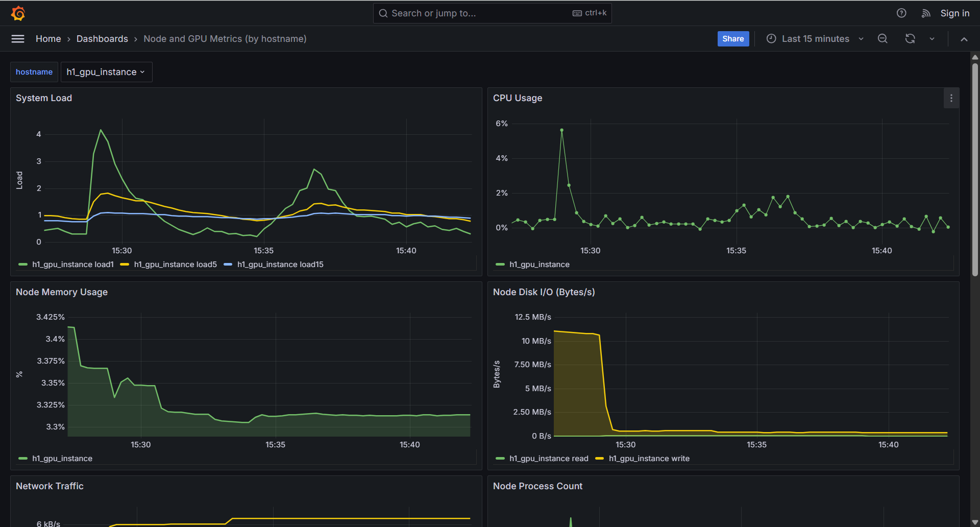Open the hamburger navigation menu

(x=18, y=39)
